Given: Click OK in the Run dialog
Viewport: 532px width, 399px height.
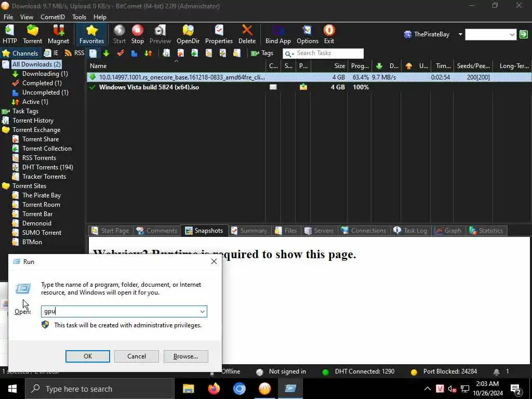Looking at the screenshot, I should click(87, 356).
